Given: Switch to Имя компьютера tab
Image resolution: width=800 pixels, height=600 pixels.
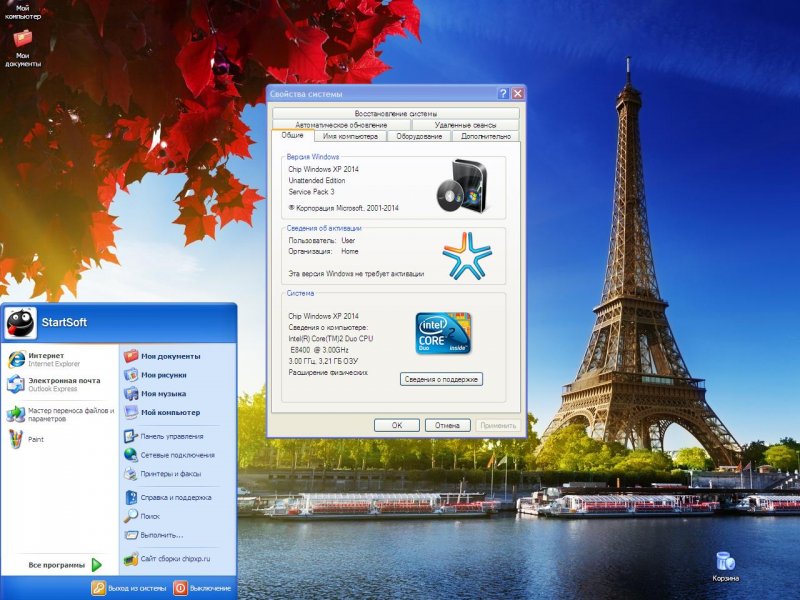Looking at the screenshot, I should (350, 136).
